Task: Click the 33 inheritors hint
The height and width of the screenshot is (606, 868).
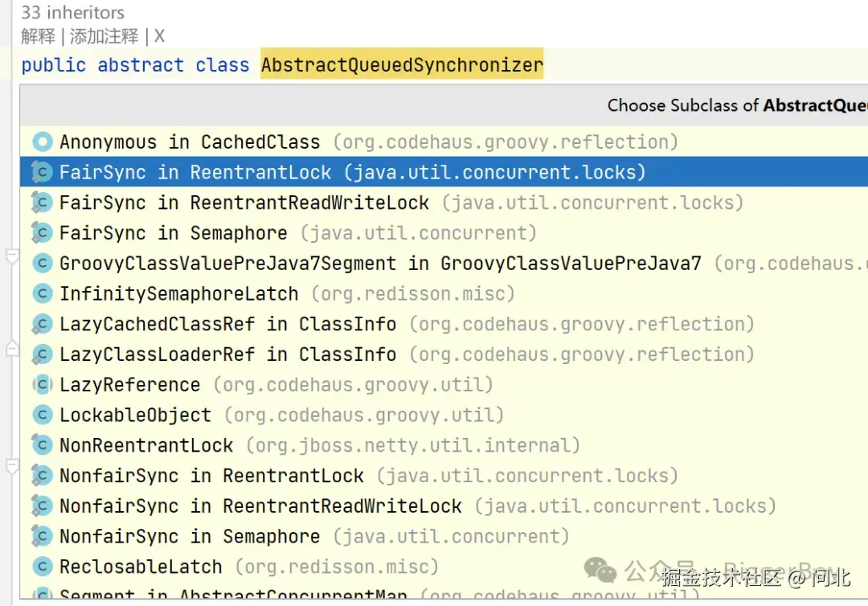Action: [x=72, y=12]
